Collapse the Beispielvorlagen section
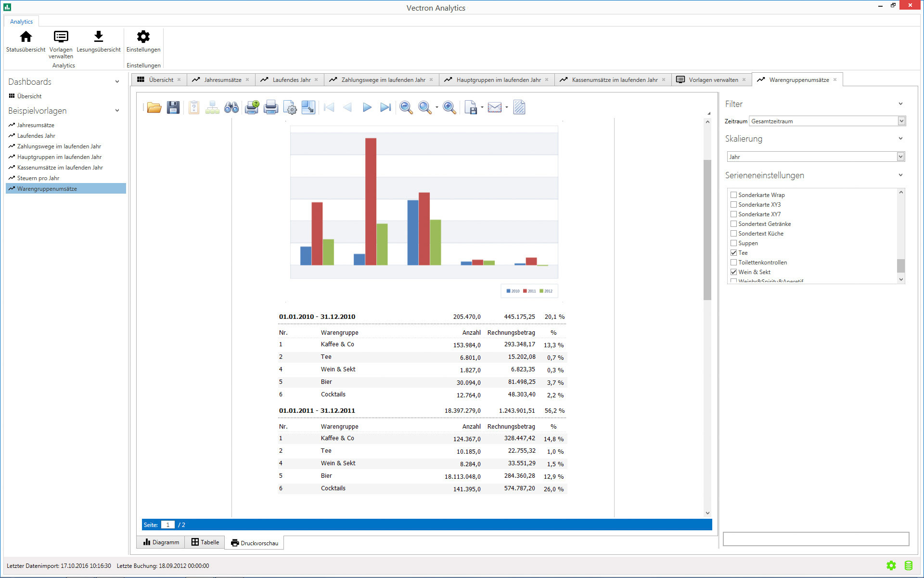The height and width of the screenshot is (578, 924). [117, 111]
